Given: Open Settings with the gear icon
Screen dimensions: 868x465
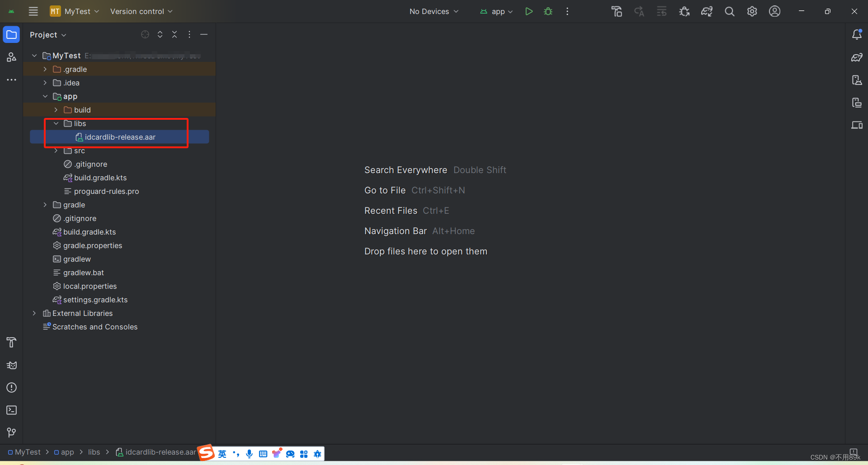Looking at the screenshot, I should (x=752, y=11).
